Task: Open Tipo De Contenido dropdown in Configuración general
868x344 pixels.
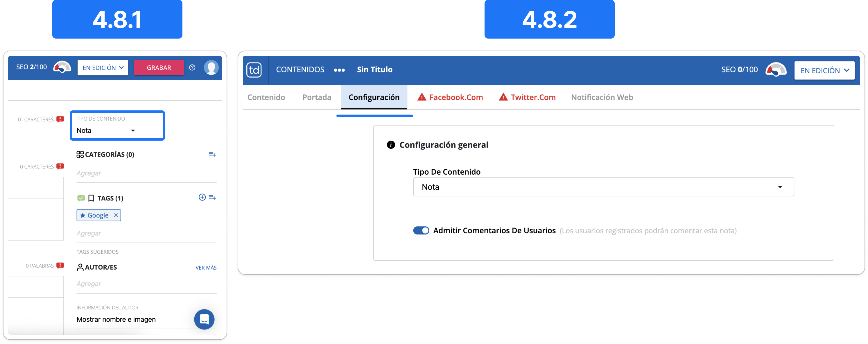Action: point(603,187)
